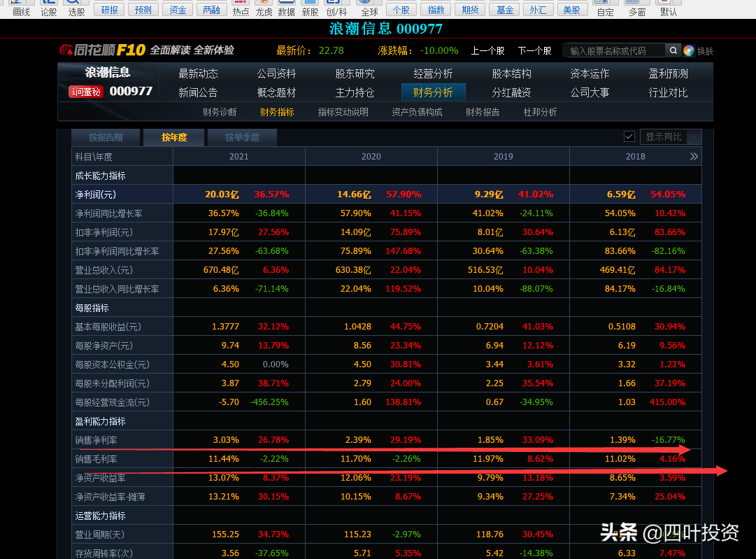The height and width of the screenshot is (559, 756).
Task: Click the 销售毛利率 row label
Action: point(96,459)
